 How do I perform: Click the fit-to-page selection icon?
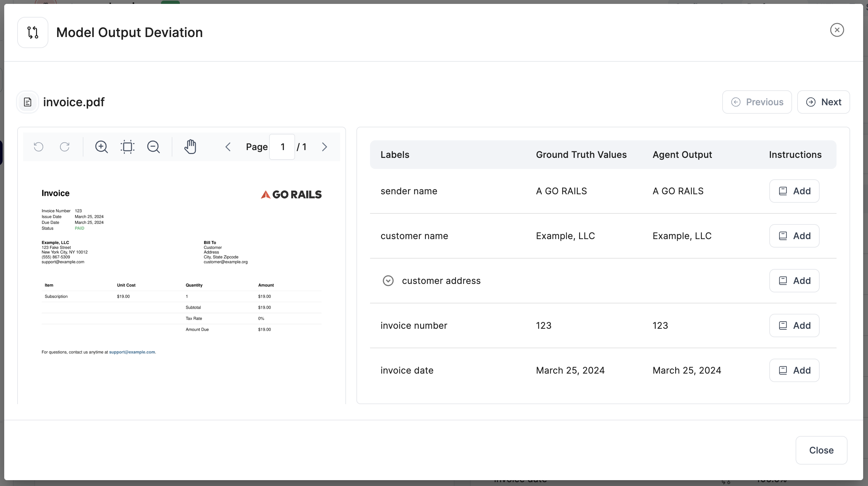coord(127,147)
